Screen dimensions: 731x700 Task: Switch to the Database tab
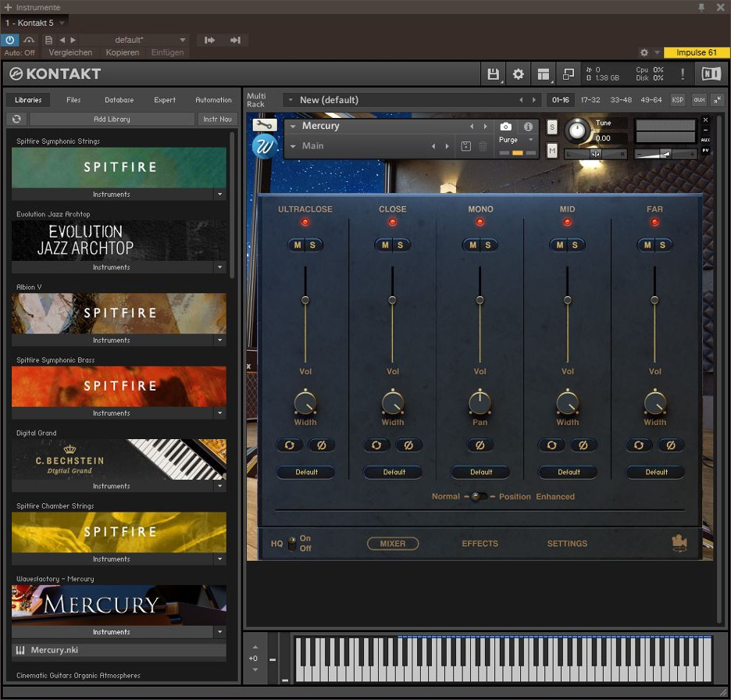119,100
